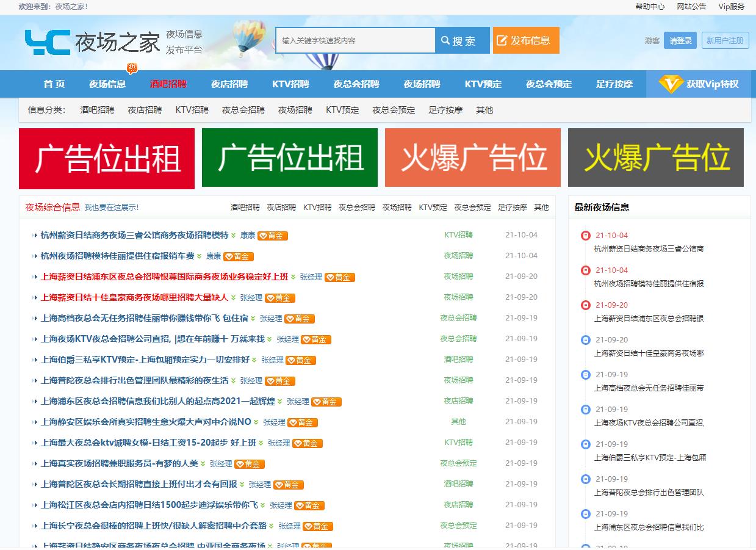This screenshot has width=756, height=550.
Task: Click the red 广告位出租 banner
Action: [107, 158]
